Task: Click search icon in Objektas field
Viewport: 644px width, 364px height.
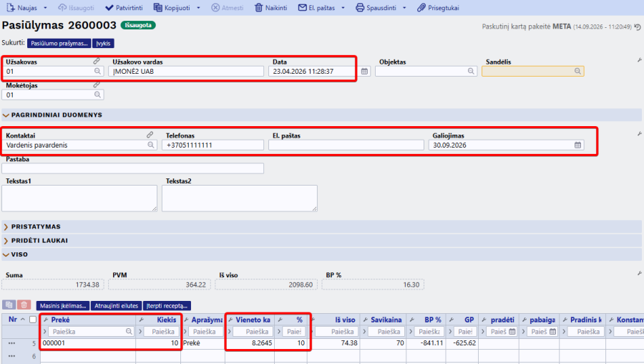Action: [x=471, y=71]
